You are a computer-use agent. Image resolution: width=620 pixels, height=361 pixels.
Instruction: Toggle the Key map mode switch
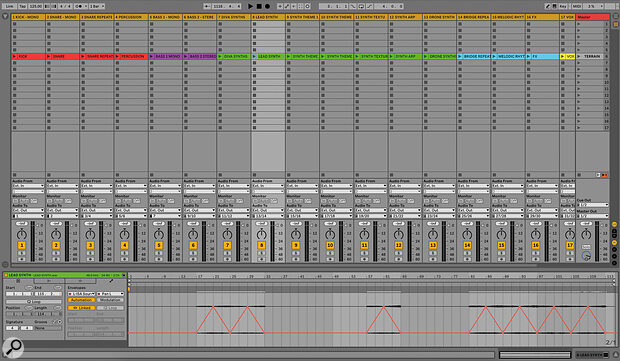[563, 6]
